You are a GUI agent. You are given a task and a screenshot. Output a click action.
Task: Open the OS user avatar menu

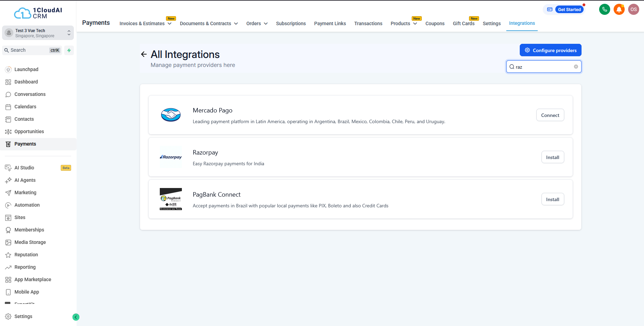(x=634, y=9)
